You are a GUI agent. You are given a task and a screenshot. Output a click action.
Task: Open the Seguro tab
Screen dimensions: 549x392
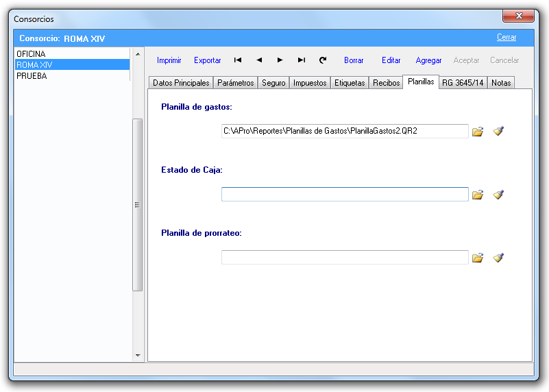coord(273,83)
